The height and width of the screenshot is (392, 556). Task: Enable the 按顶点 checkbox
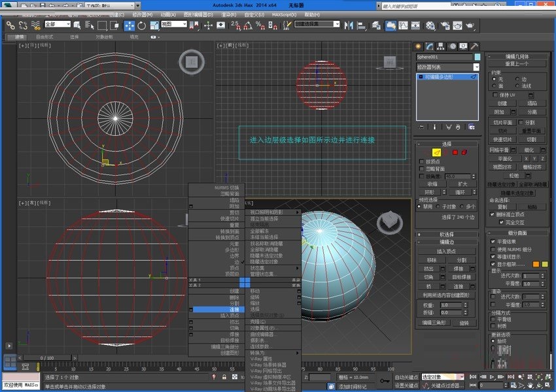click(x=422, y=161)
